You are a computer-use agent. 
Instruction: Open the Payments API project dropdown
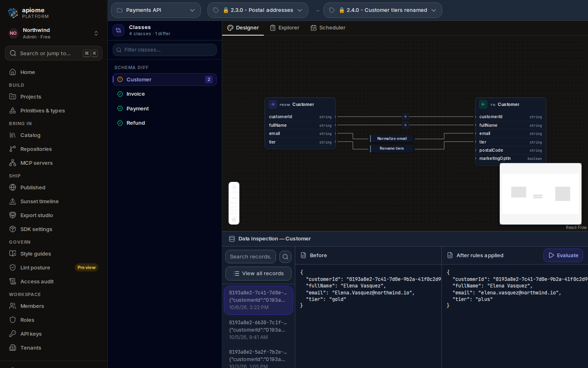(x=156, y=10)
